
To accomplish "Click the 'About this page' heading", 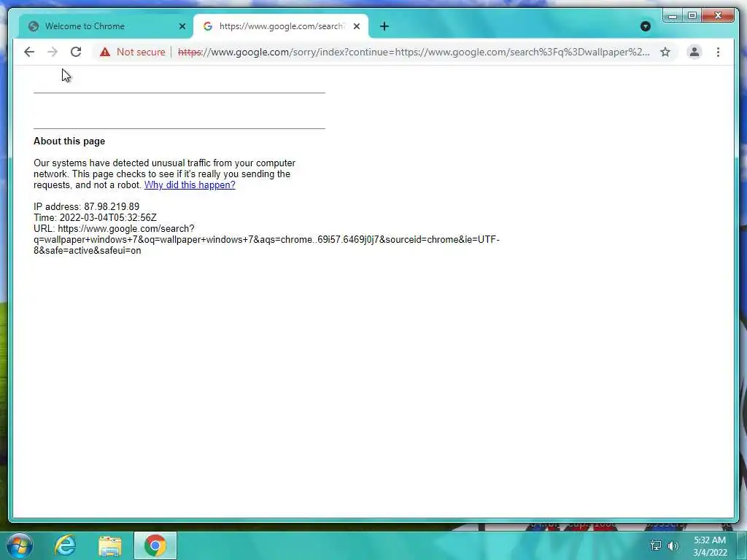I will coord(69,141).
